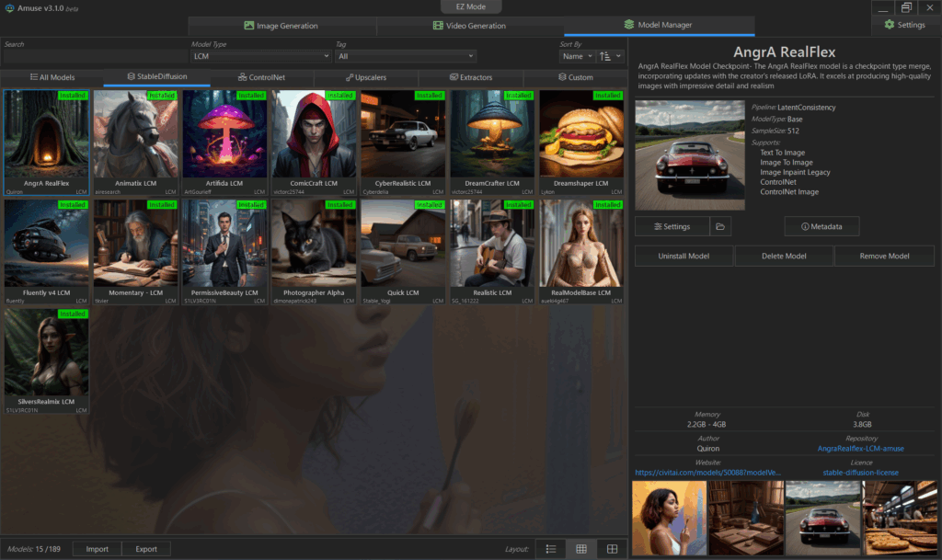Click the Amuse app logo icon
The height and width of the screenshot is (560, 942).
point(9,7)
